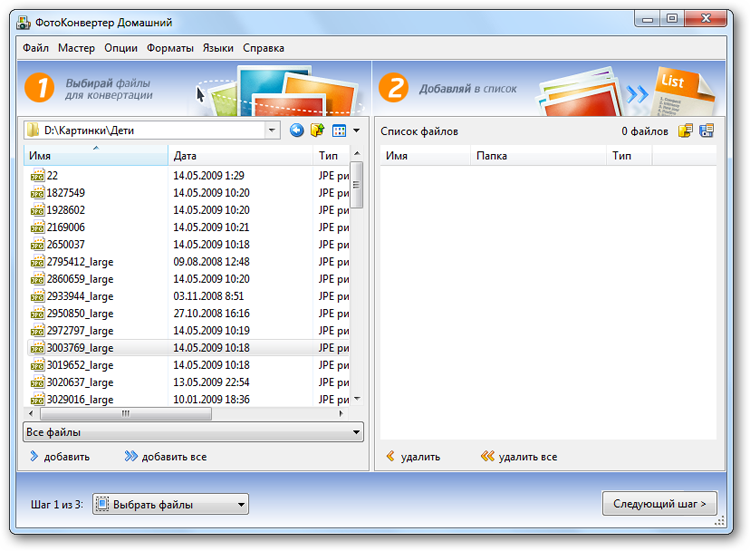Sort files by Тип column in left panel
750x551 pixels.
(x=332, y=156)
